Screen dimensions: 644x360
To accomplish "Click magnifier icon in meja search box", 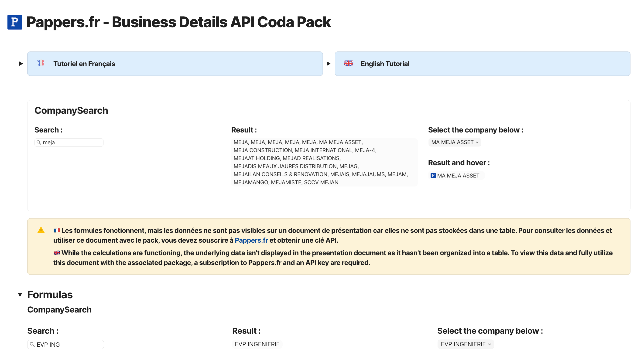I will tap(39, 143).
